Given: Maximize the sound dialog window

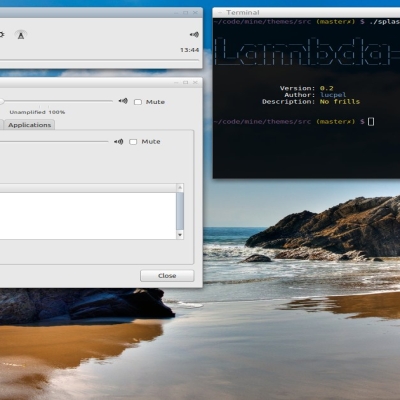Looking at the screenshot, I should pyautogui.click(x=186, y=82).
